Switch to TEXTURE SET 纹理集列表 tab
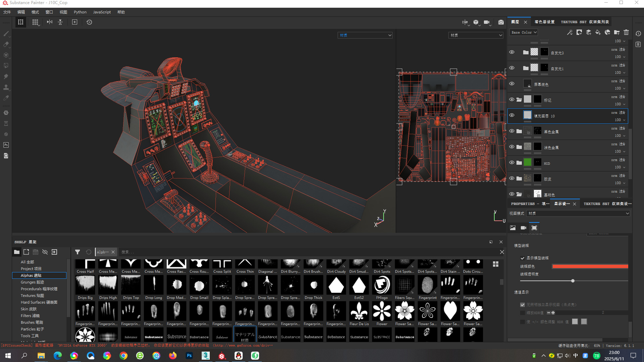 click(585, 22)
